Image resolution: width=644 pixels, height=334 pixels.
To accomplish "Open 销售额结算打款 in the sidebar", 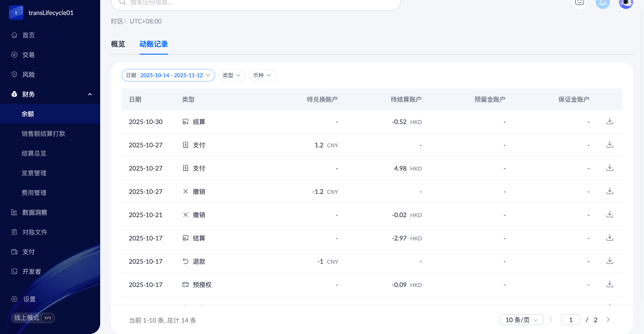I will point(43,134).
